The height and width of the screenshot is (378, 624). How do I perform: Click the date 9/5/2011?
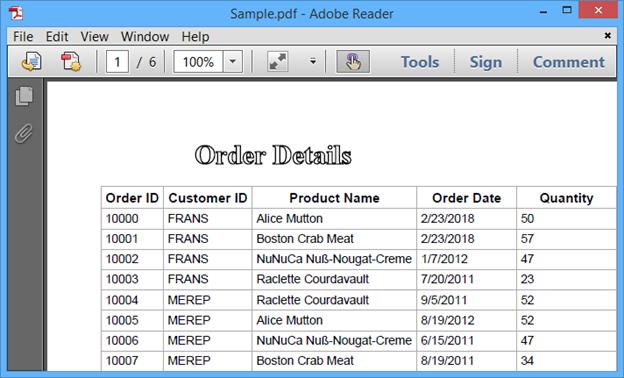click(444, 300)
